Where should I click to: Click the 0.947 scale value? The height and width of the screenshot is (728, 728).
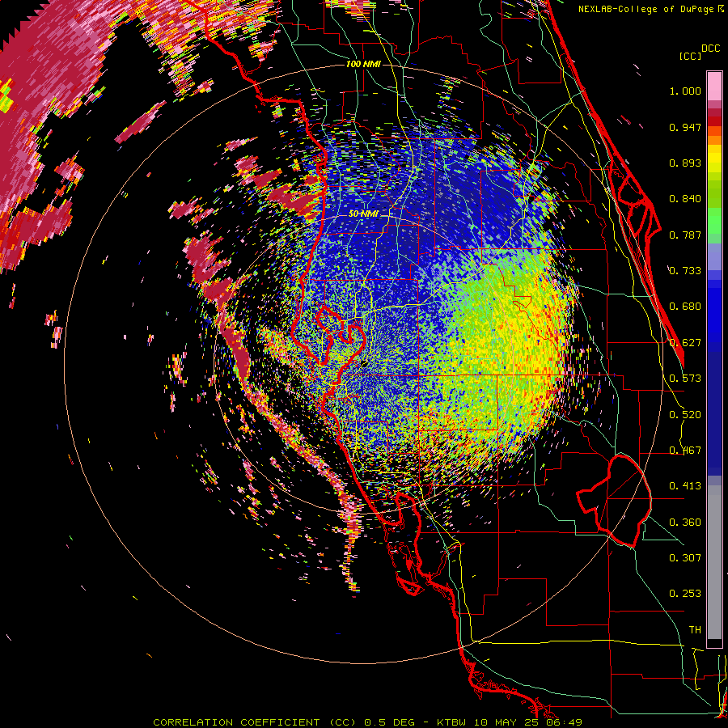click(x=685, y=127)
